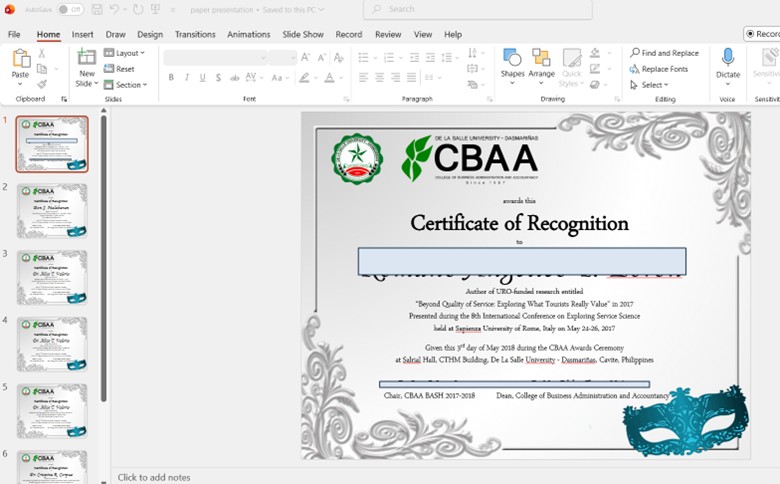Expand the Paste options arrow
780x484 pixels.
[x=20, y=84]
